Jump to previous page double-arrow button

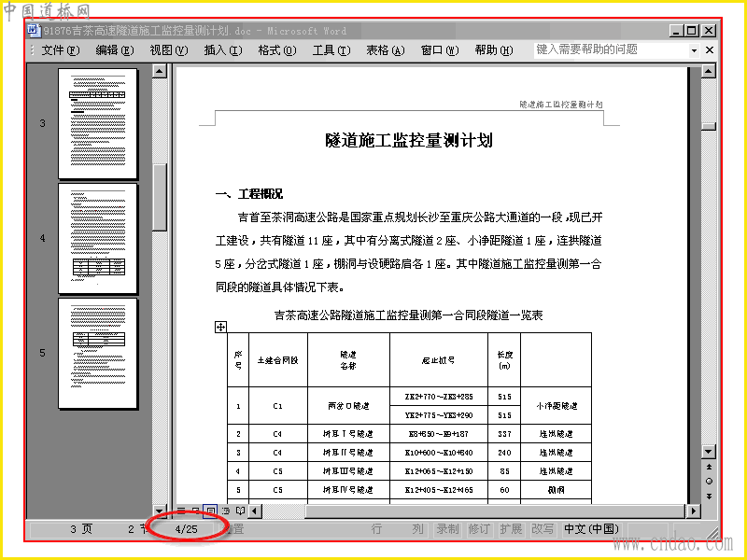pyautogui.click(x=709, y=467)
